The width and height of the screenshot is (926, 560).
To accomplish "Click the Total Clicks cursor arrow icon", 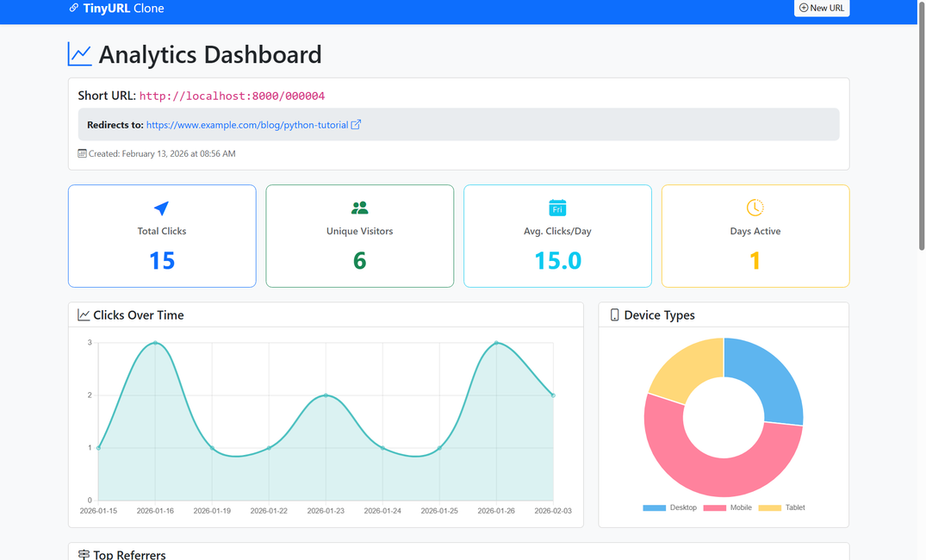I will (161, 208).
